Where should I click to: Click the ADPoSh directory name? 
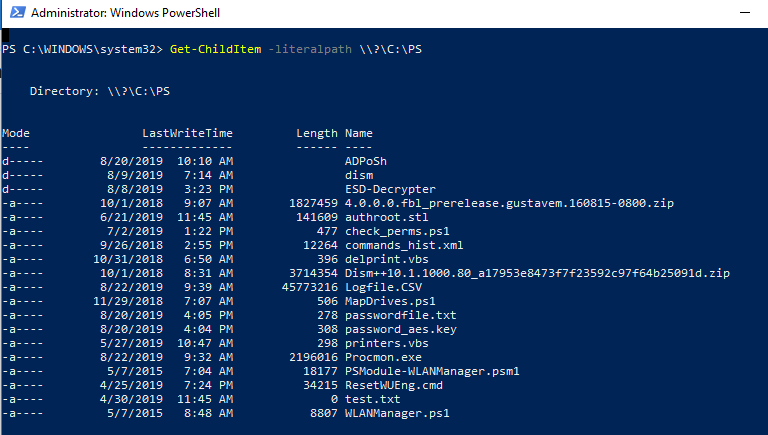365,160
